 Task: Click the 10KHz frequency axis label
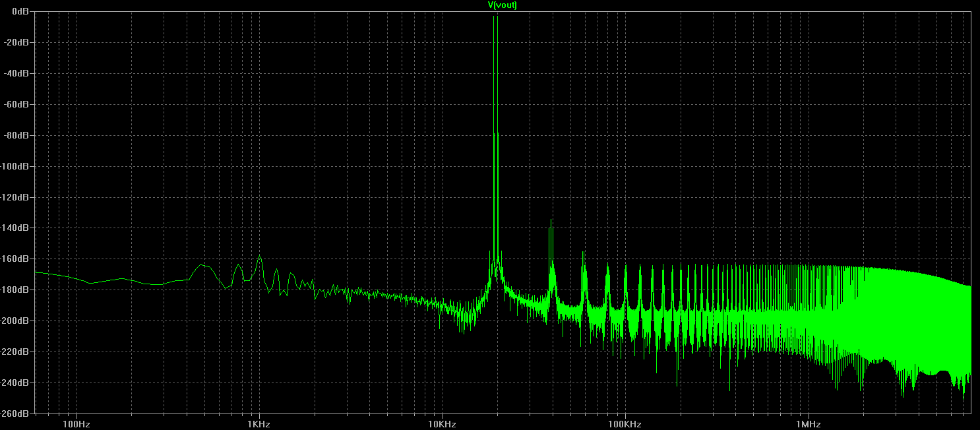442,423
